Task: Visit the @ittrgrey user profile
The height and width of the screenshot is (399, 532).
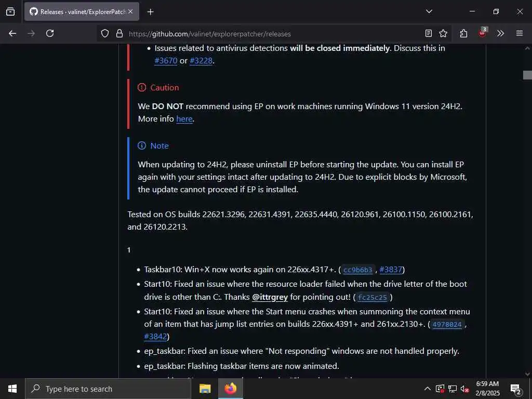Action: pyautogui.click(x=270, y=297)
